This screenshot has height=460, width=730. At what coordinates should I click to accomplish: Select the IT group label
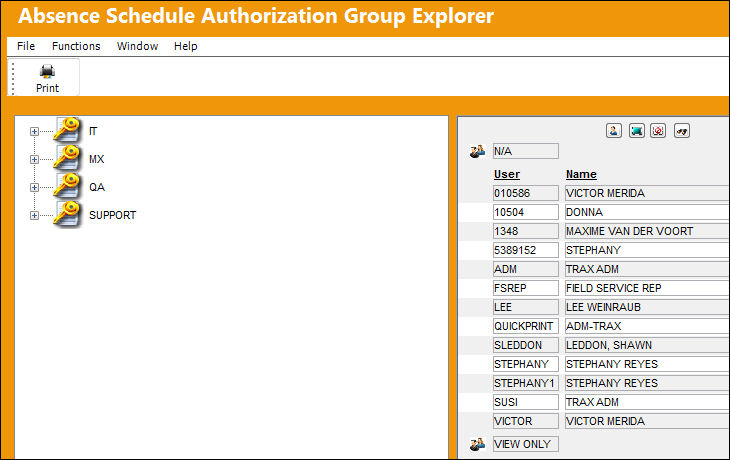click(93, 131)
